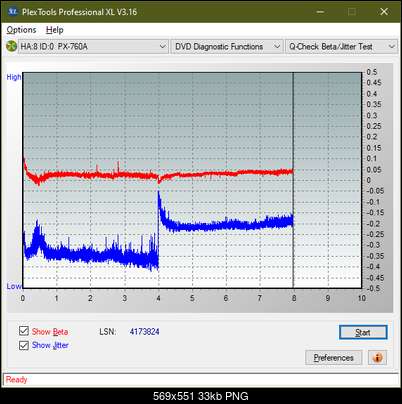Click the x-axis label 4 under the graph
Screen dimensions: 402x404
pyautogui.click(x=158, y=298)
